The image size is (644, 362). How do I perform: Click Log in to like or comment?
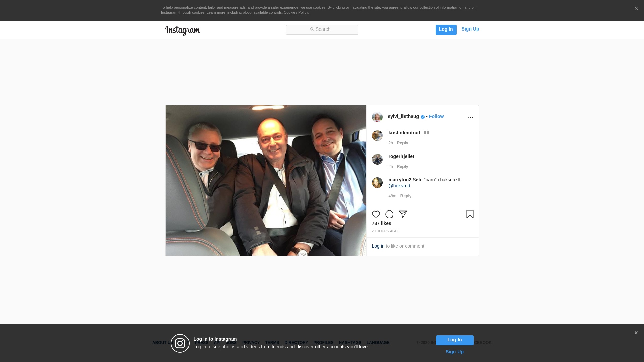click(378, 246)
